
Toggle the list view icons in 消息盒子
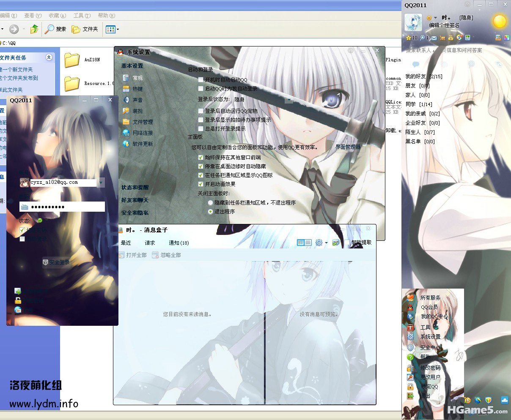coord(304,243)
